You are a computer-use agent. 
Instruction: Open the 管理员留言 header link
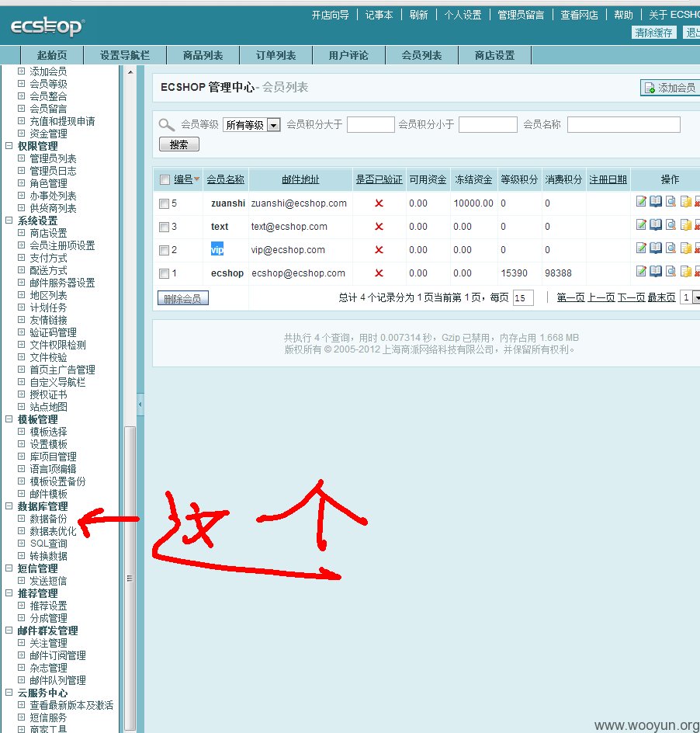(521, 15)
